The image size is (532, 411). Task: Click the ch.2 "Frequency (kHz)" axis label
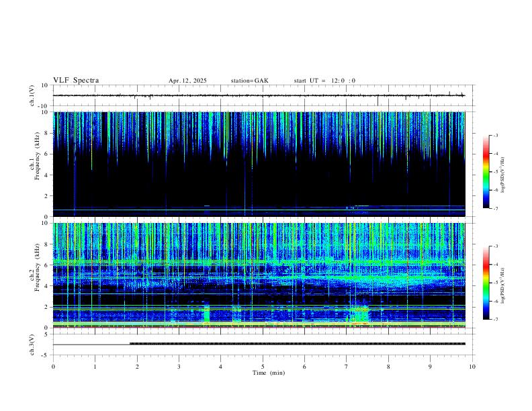(x=37, y=267)
